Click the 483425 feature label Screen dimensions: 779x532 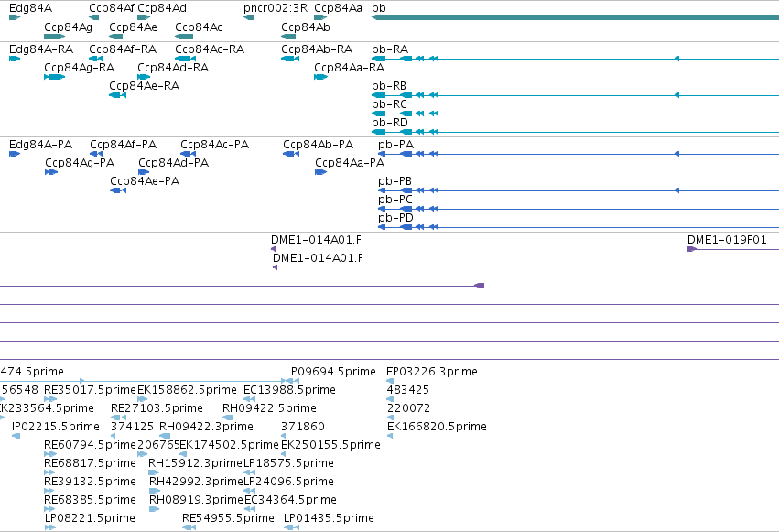tap(408, 390)
